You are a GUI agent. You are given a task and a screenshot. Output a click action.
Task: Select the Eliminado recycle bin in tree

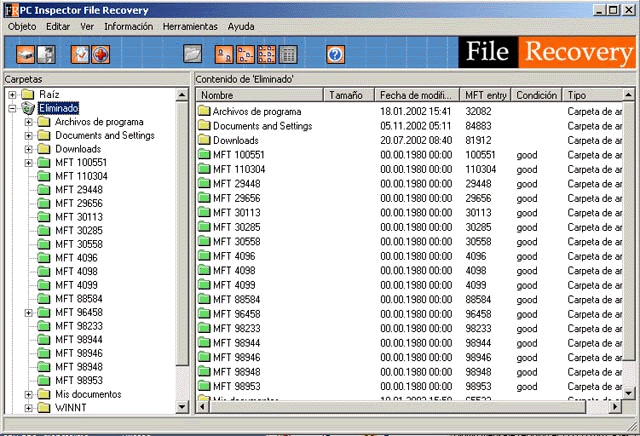[58, 108]
